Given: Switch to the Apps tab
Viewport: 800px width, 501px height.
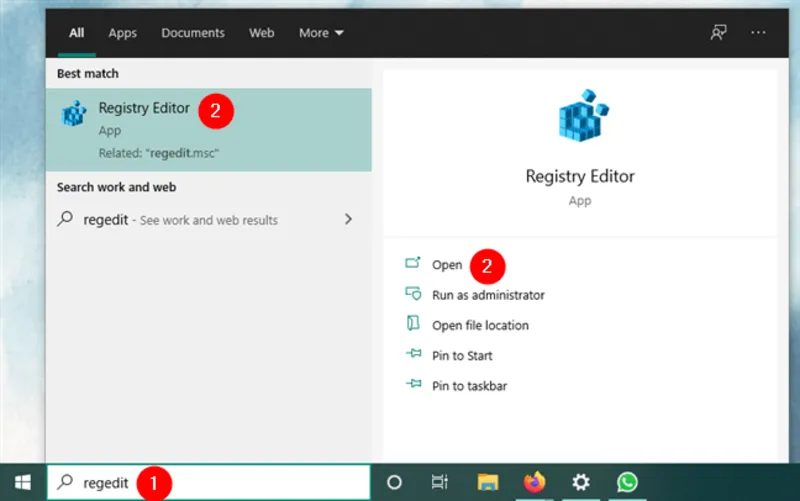Looking at the screenshot, I should pyautogui.click(x=122, y=33).
